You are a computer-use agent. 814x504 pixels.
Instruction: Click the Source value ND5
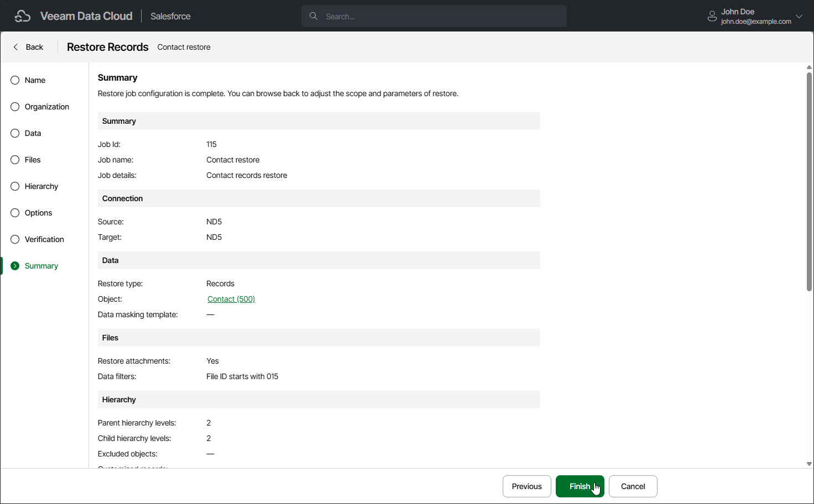tap(214, 222)
